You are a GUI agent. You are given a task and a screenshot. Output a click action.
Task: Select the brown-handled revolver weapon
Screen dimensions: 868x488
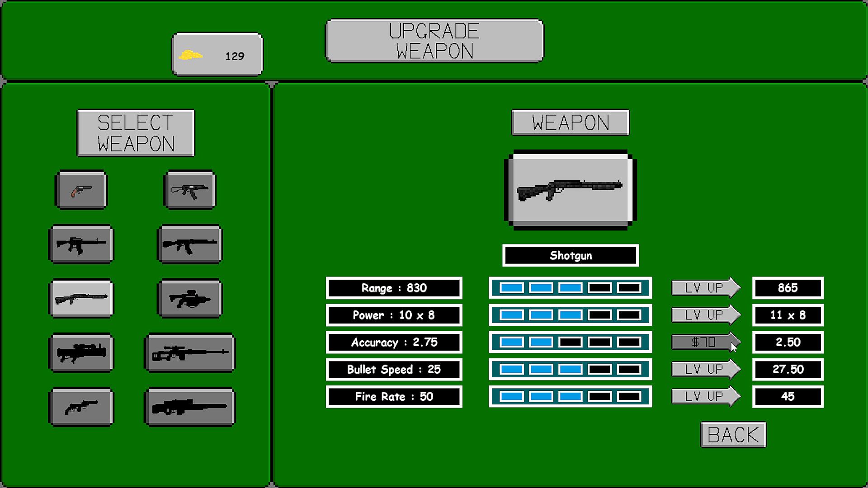(81, 190)
